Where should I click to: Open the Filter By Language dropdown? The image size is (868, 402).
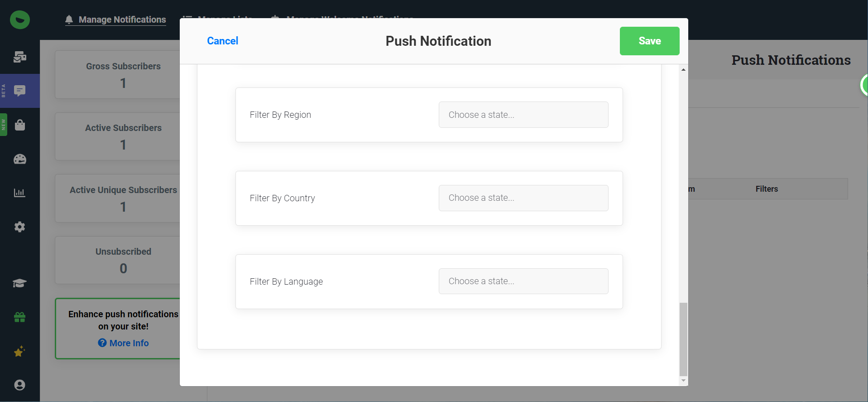click(523, 281)
